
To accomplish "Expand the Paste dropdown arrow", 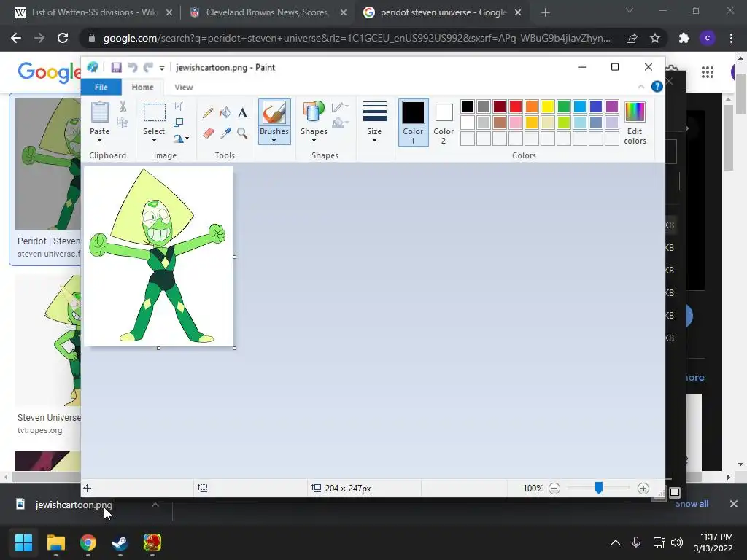I will pyautogui.click(x=99, y=141).
